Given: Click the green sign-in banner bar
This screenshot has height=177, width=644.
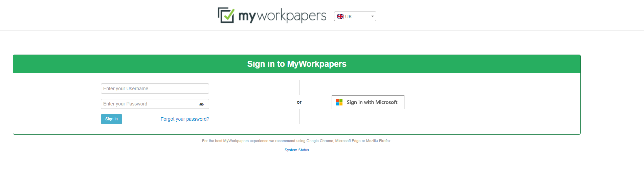Looking at the screenshot, I should click(x=297, y=64).
